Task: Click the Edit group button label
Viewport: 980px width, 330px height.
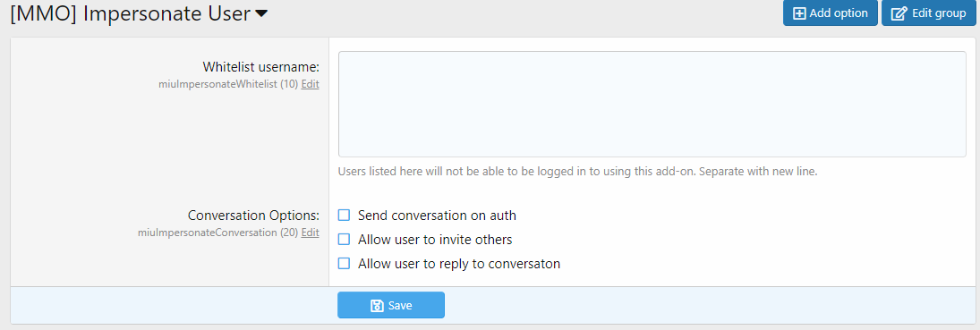Action: [939, 13]
